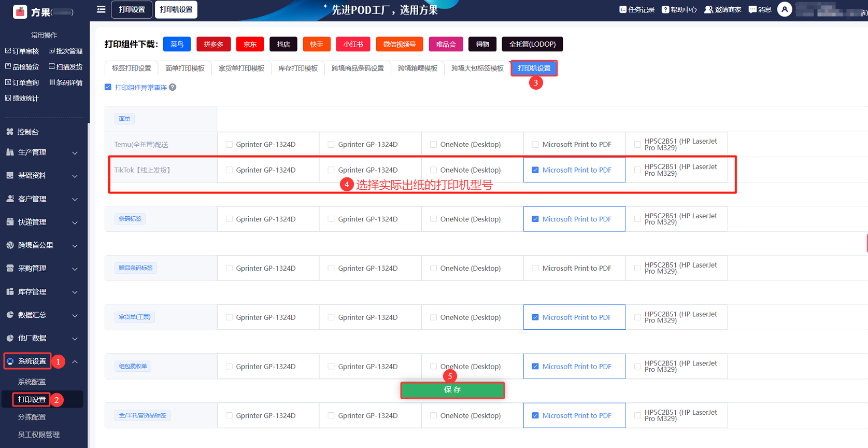The image size is (868, 448).
Task: Open the 拿货单打印模板 tab
Action: pyautogui.click(x=241, y=68)
